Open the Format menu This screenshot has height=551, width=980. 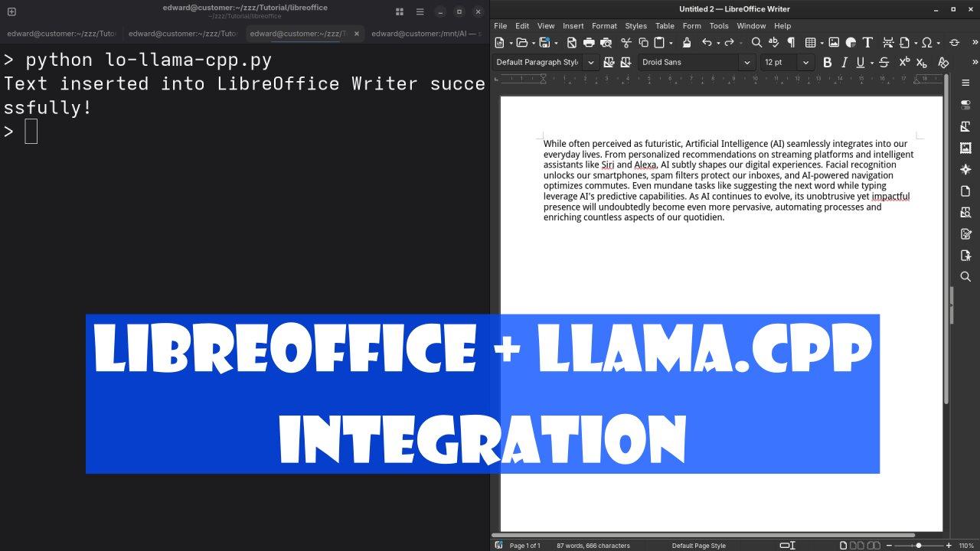coord(604,25)
